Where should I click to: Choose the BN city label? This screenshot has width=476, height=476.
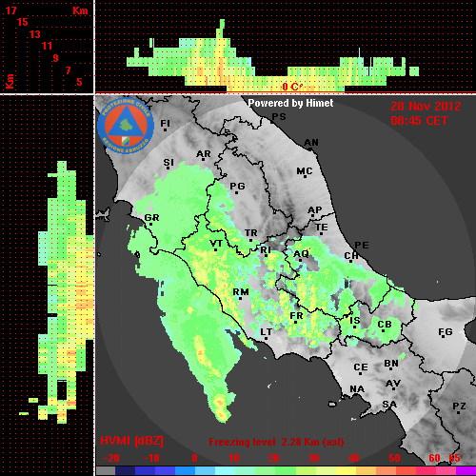(x=391, y=363)
